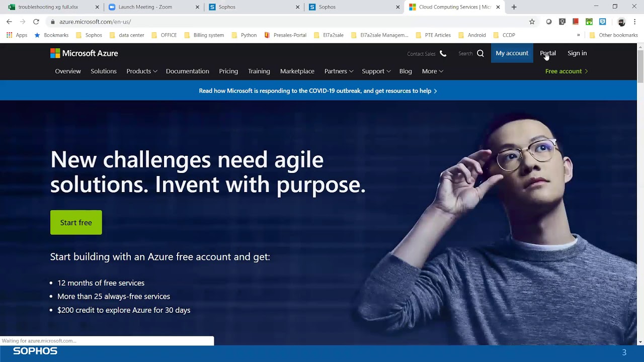Click the Contact Sales phone icon
This screenshot has width=644, height=362.
coord(443,53)
